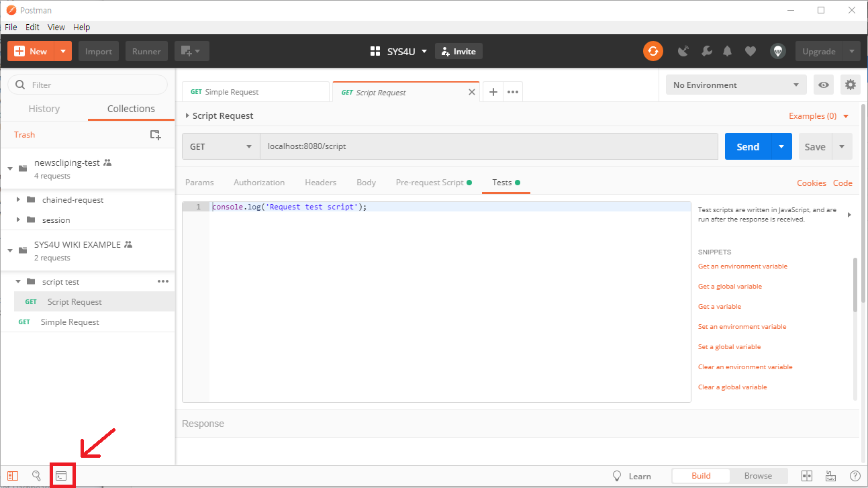The height and width of the screenshot is (488, 868).
Task: Toggle the sidebar icon in status bar
Action: [x=13, y=476]
